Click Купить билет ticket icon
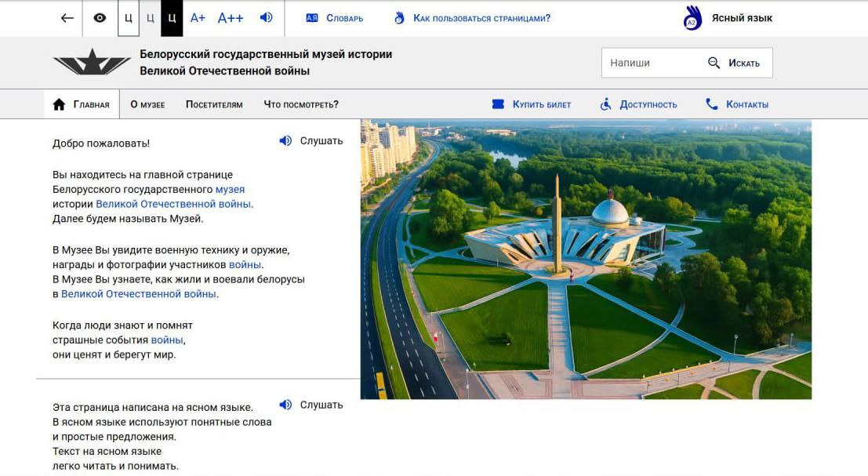The width and height of the screenshot is (868, 476). (498, 104)
